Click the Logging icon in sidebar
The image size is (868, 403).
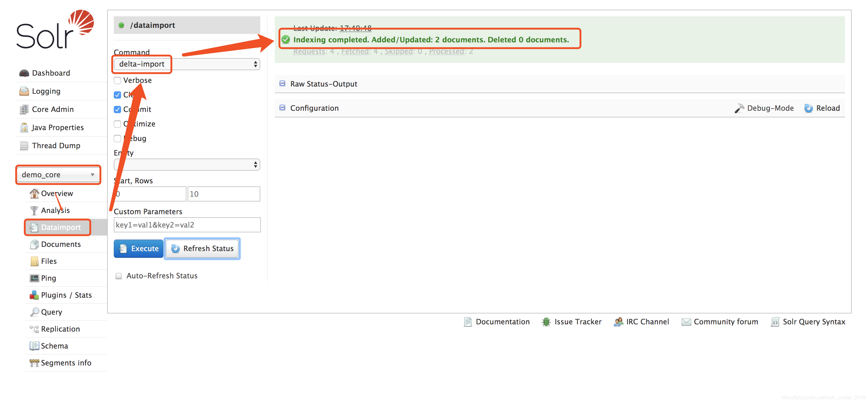point(24,91)
